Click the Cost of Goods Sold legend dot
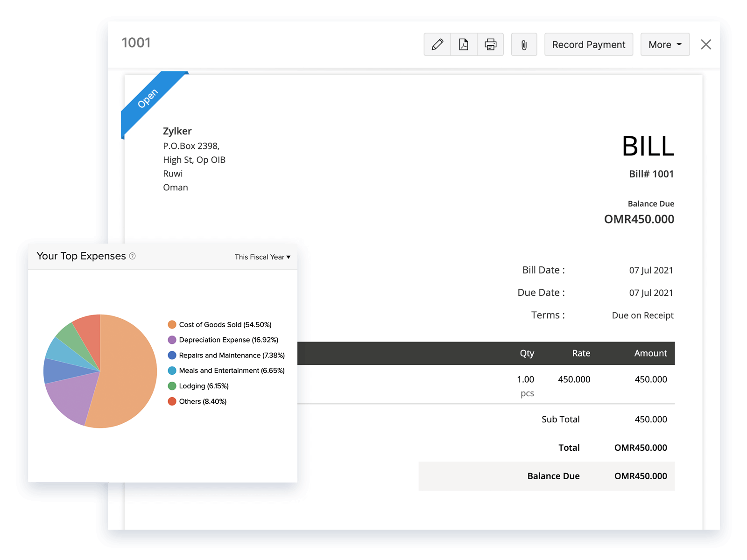The height and width of the screenshot is (560, 747). [x=172, y=324]
